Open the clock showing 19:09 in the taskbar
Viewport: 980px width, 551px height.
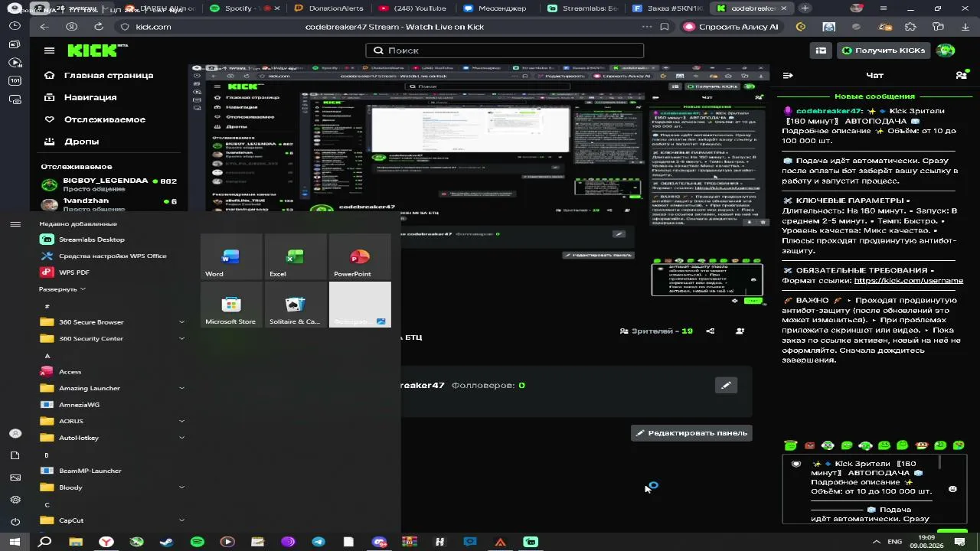(x=926, y=542)
